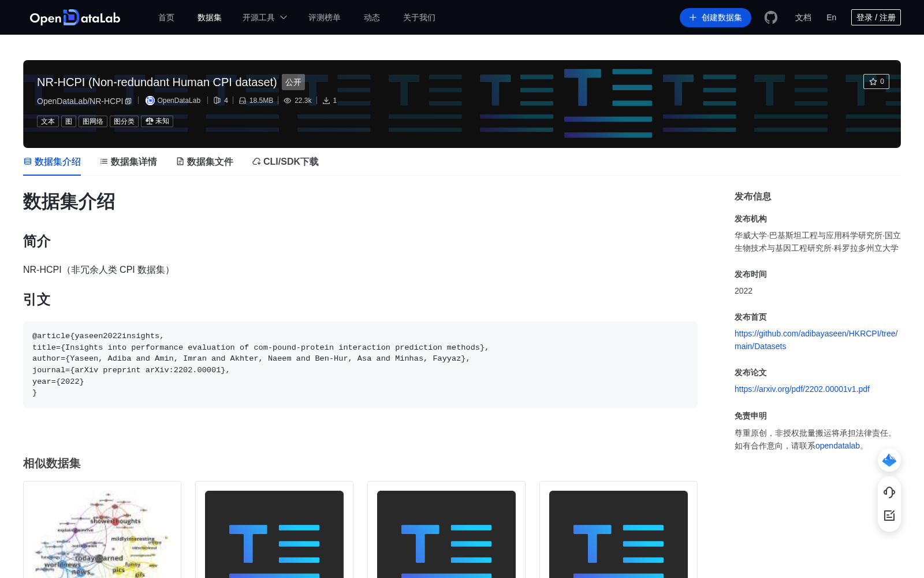Open the similar dataset with word-cloud thumbnail
The height and width of the screenshot is (578, 924).
[x=102, y=529]
